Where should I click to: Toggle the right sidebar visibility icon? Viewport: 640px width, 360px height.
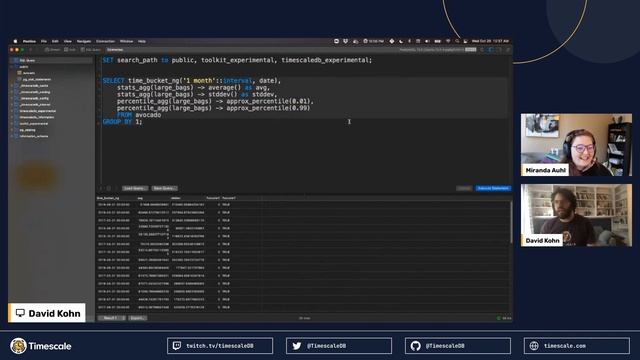[499, 50]
